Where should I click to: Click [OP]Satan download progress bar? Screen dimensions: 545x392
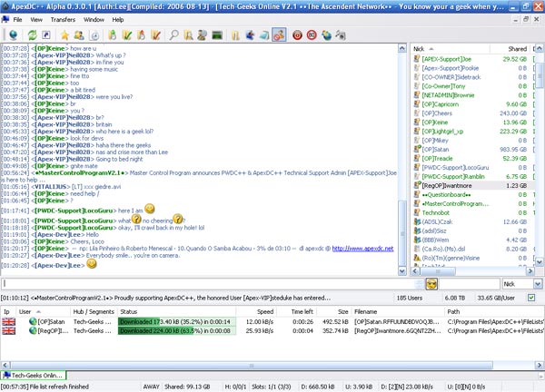point(176,322)
